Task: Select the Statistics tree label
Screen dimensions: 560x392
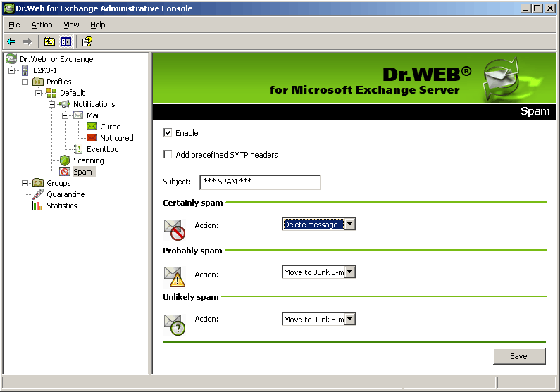Action: click(62, 206)
